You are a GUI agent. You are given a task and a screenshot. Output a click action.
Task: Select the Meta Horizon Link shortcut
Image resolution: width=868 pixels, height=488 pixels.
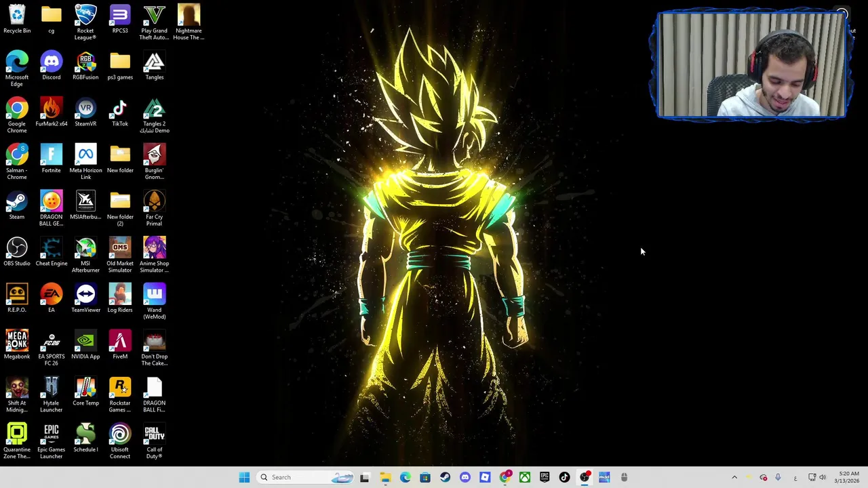[x=85, y=161]
